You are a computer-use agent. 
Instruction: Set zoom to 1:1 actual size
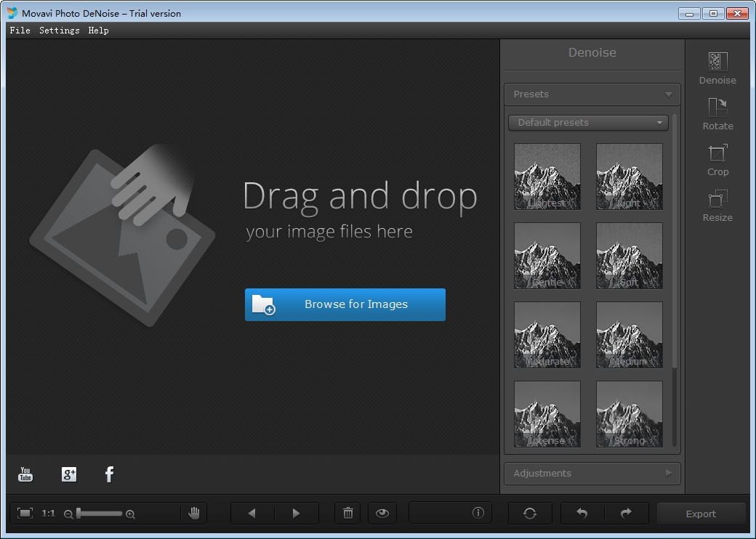48,514
